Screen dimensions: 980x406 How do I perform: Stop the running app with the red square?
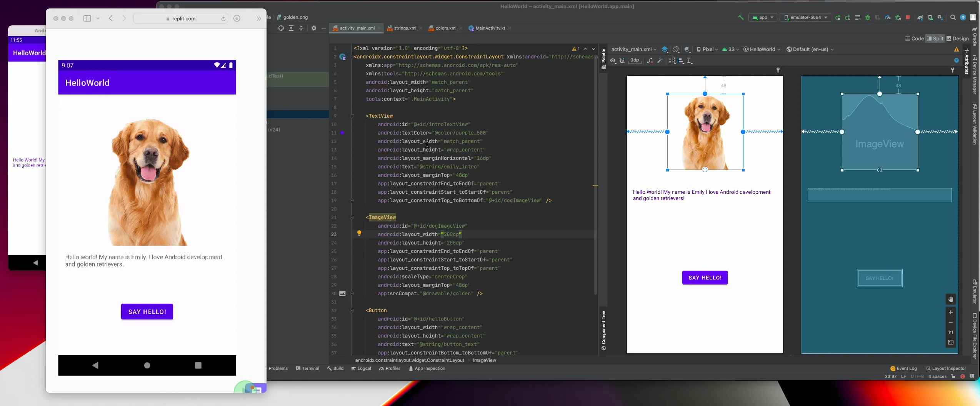coord(908,17)
